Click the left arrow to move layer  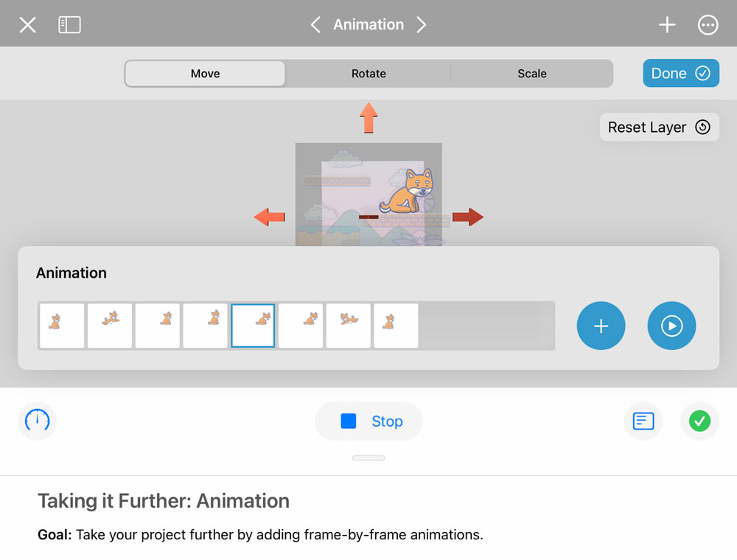(269, 217)
